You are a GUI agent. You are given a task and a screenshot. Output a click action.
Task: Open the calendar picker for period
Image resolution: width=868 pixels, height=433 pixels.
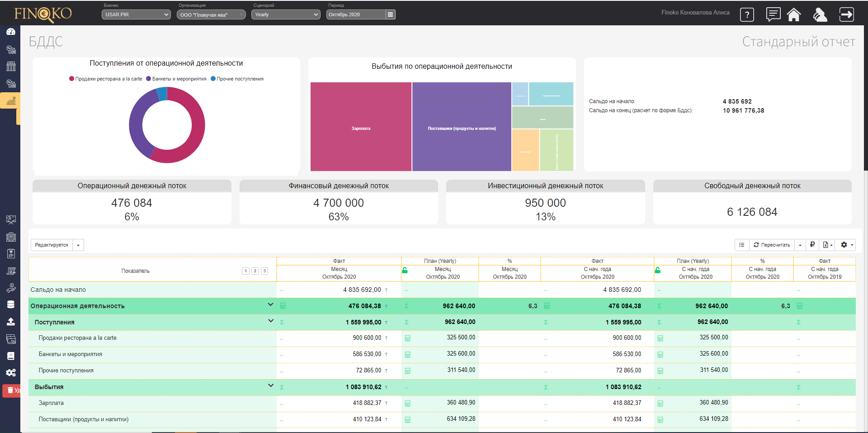391,14
